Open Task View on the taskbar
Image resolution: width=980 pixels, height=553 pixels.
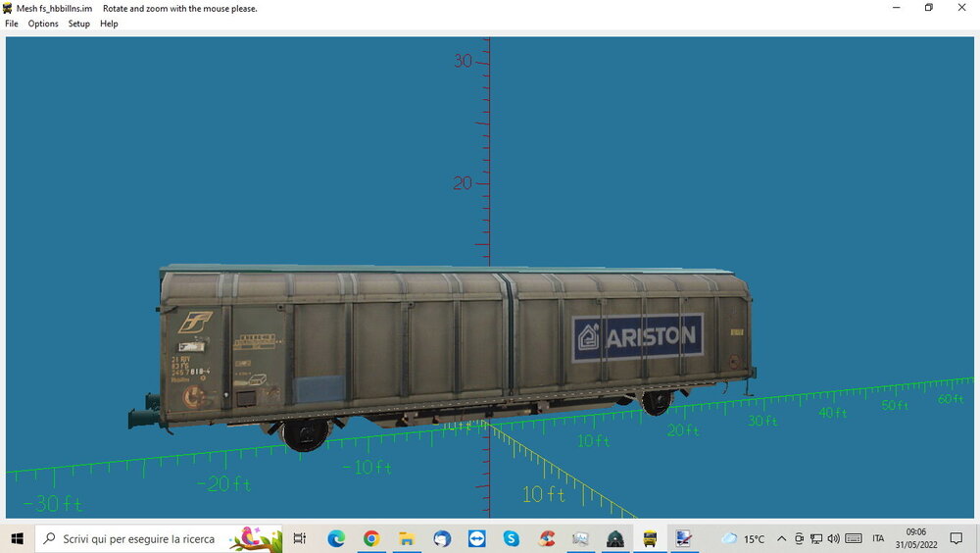(x=300, y=538)
